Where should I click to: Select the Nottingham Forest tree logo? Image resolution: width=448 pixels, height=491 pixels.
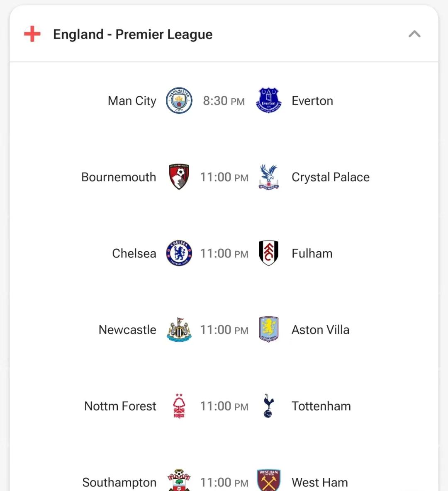click(179, 406)
